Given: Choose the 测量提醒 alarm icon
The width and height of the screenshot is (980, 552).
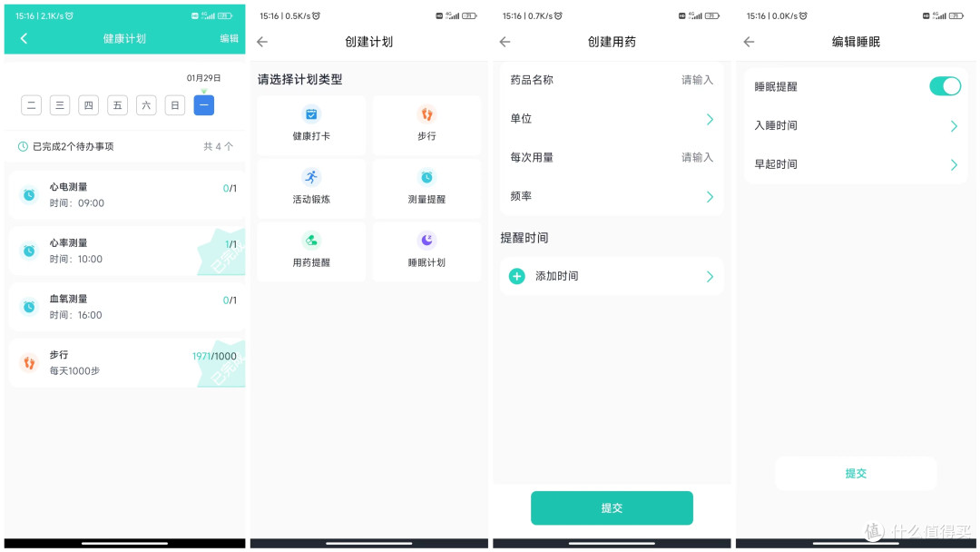Looking at the screenshot, I should [x=426, y=178].
